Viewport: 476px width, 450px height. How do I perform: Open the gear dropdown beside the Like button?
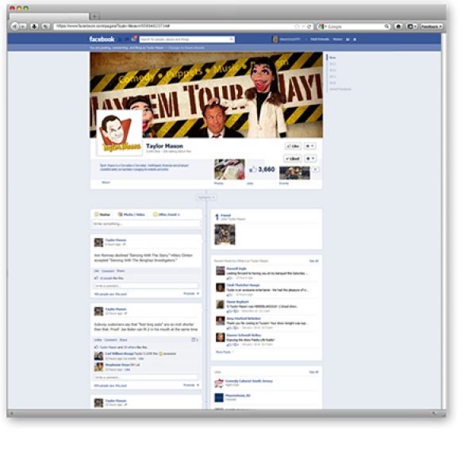pyautogui.click(x=309, y=147)
